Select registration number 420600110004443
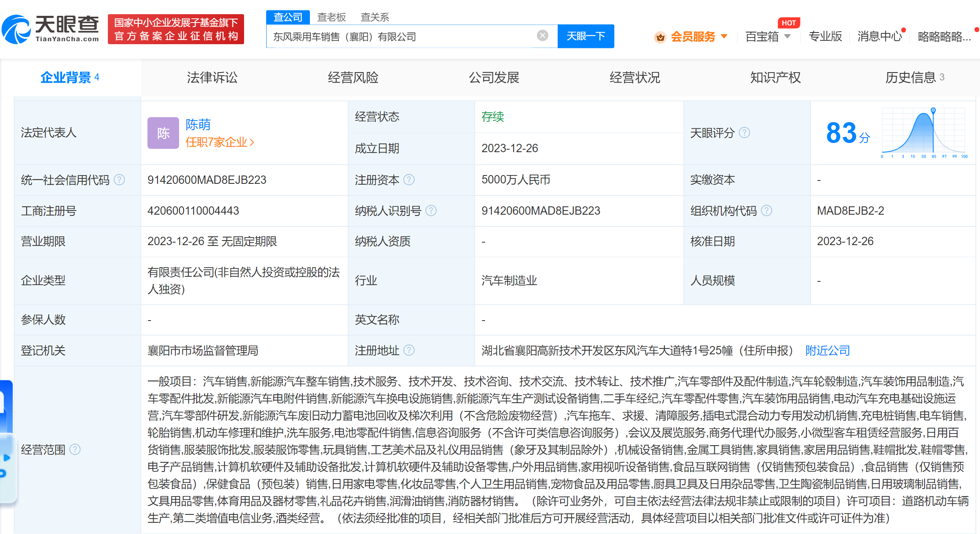This screenshot has height=534, width=980. pos(193,211)
